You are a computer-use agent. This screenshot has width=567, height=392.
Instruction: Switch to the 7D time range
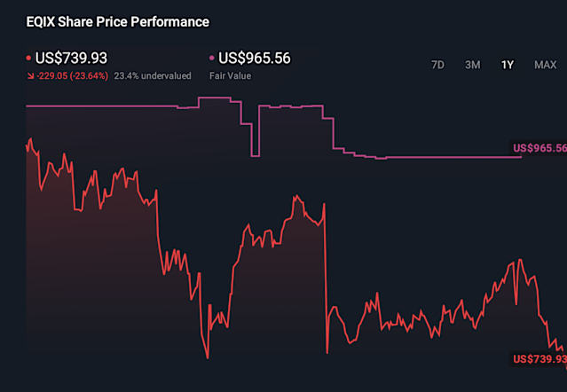(437, 65)
